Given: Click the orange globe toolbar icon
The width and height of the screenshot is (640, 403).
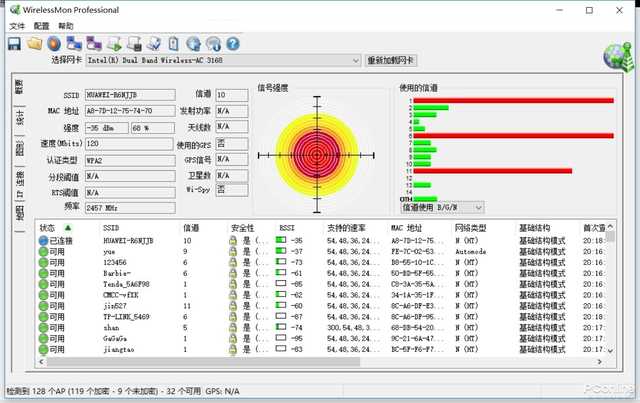Looking at the screenshot, I should point(54,44).
